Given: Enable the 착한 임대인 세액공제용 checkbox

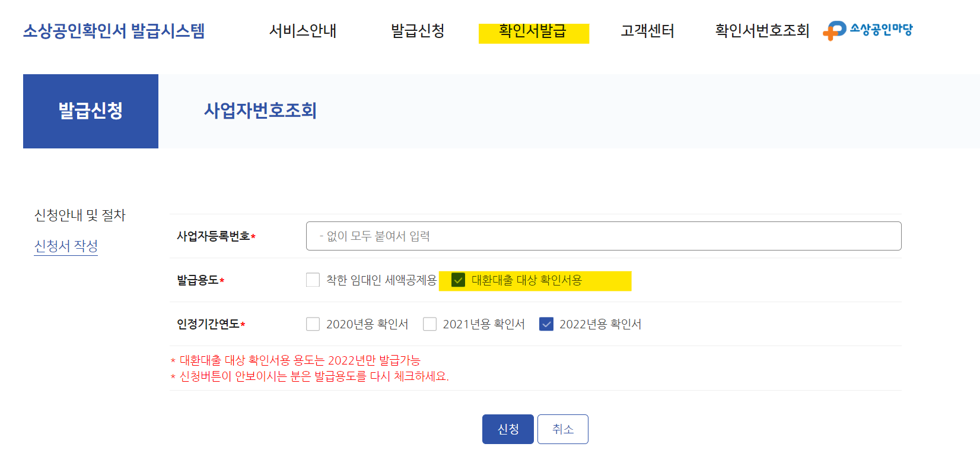Looking at the screenshot, I should click(313, 280).
